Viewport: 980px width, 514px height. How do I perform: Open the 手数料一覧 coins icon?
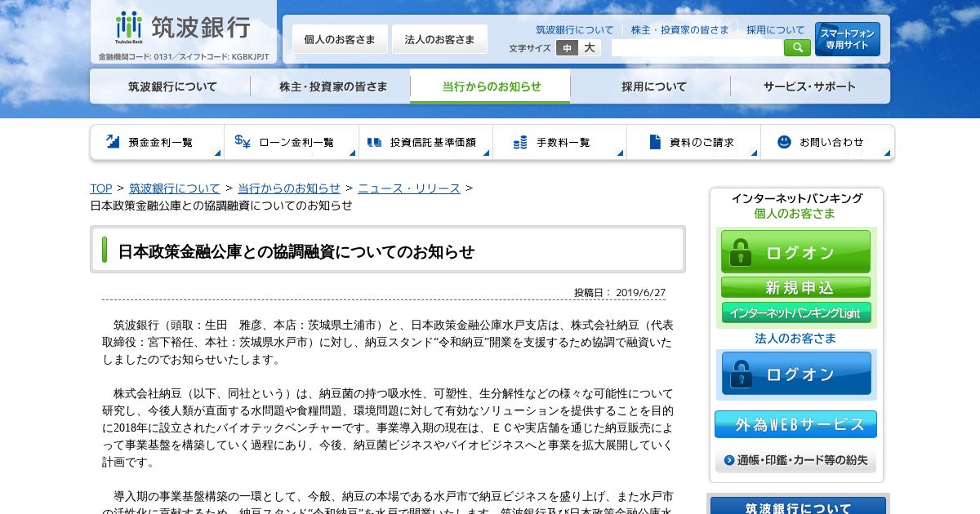click(520, 142)
